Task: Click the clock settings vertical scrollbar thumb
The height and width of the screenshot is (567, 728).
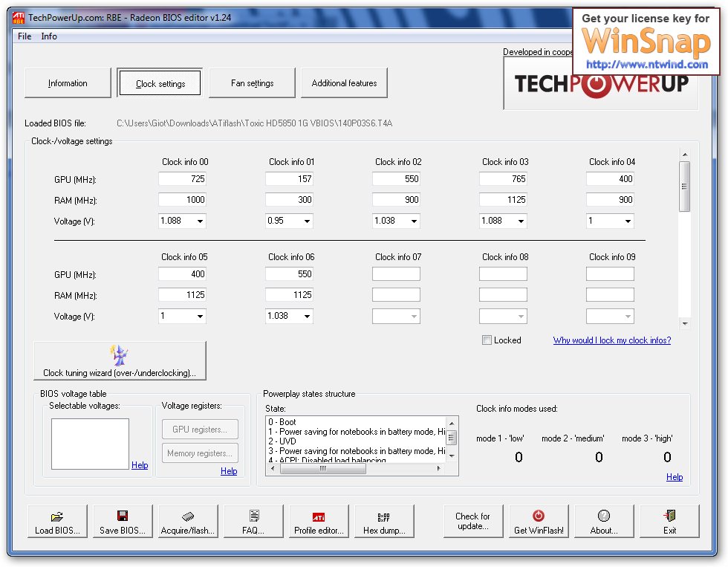Action: tap(684, 187)
